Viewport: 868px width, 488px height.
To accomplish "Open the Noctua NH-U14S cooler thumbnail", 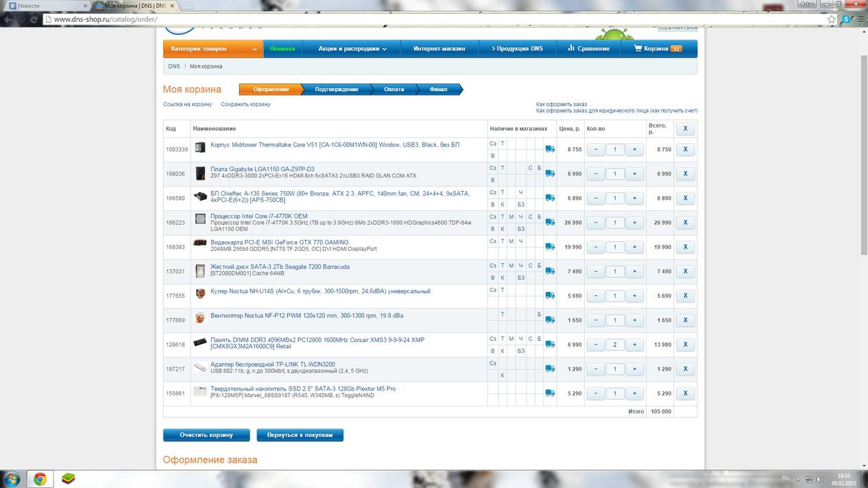I will coord(200,294).
